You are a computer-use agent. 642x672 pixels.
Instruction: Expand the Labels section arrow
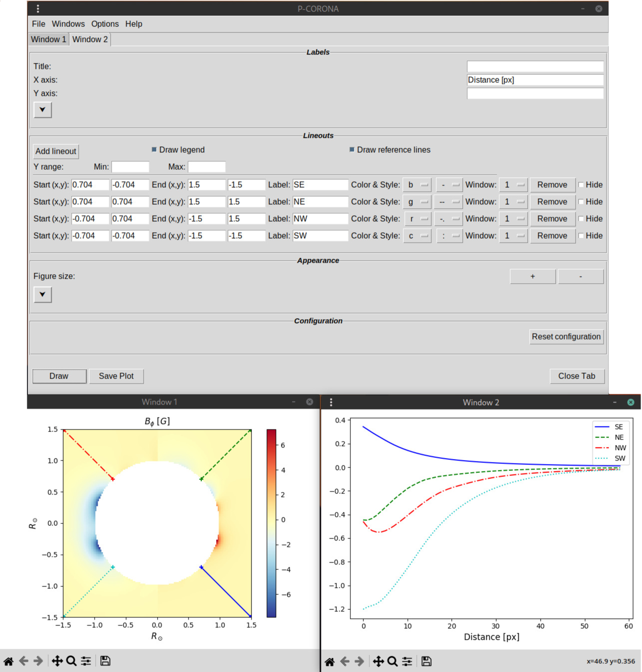tap(43, 110)
